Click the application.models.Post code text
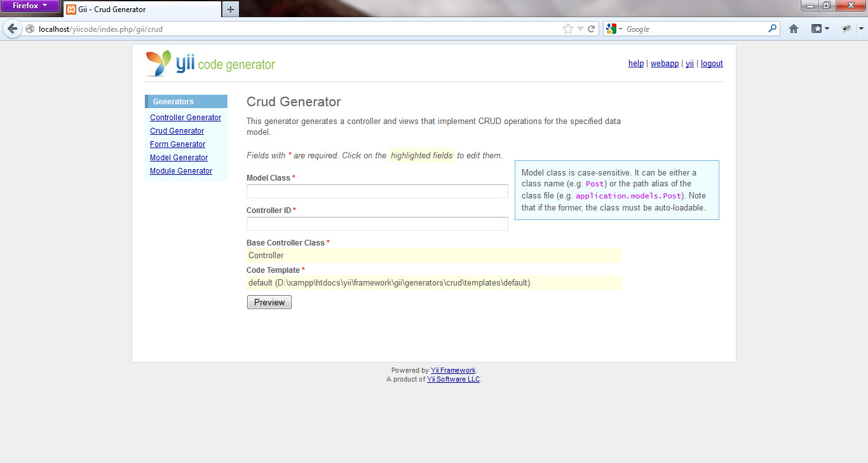 point(628,196)
